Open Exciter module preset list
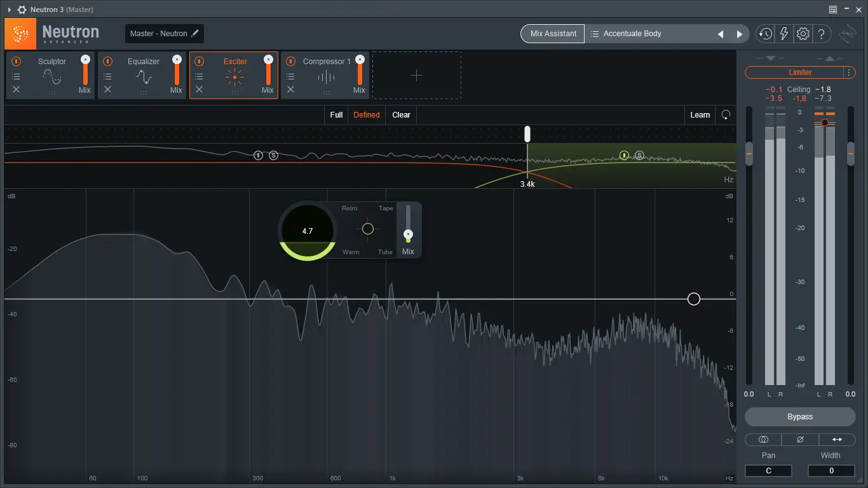This screenshot has height=488, width=868. (199, 76)
